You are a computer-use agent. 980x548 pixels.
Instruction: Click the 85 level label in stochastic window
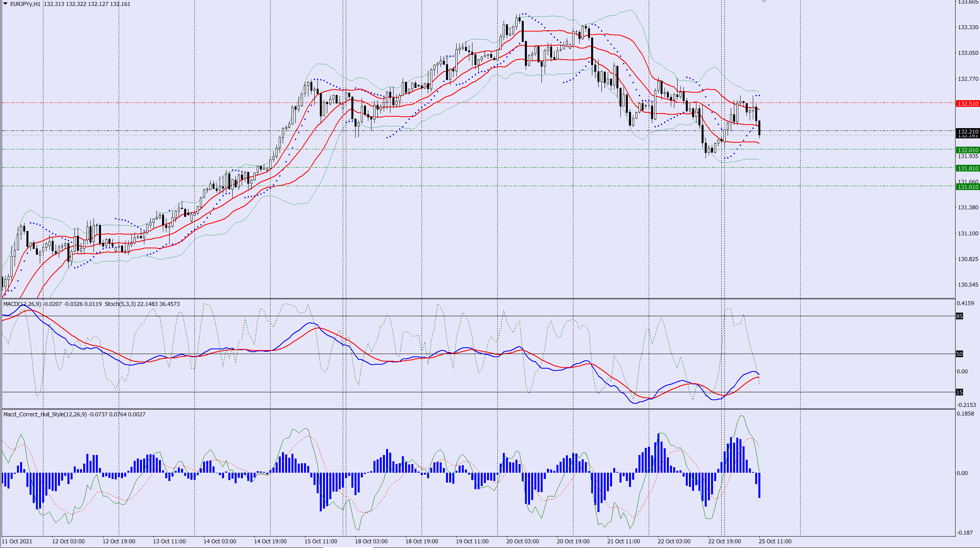coord(959,316)
